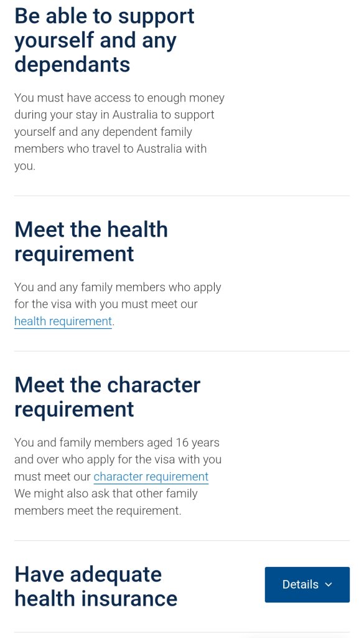Open the health requirement link
The image size is (364, 638).
click(x=63, y=321)
